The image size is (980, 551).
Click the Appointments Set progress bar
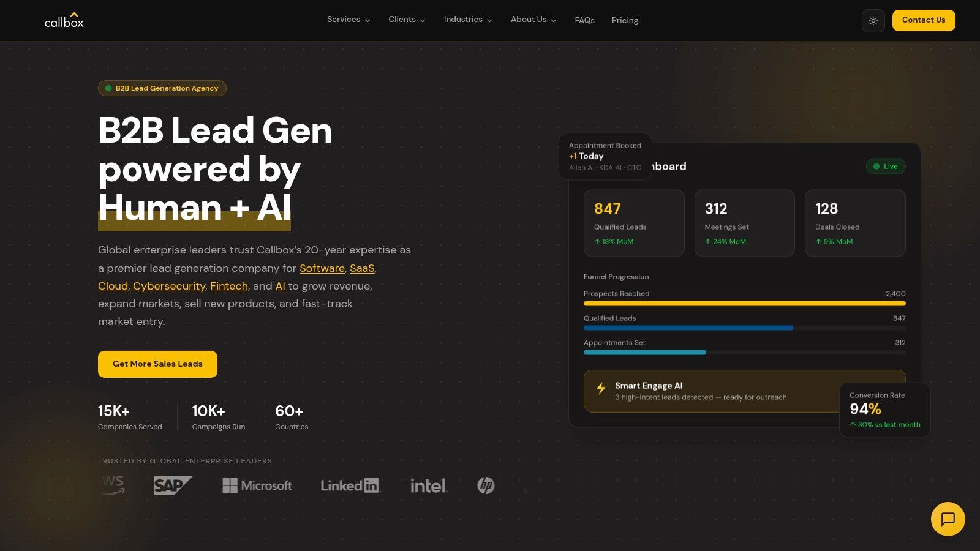(x=745, y=353)
